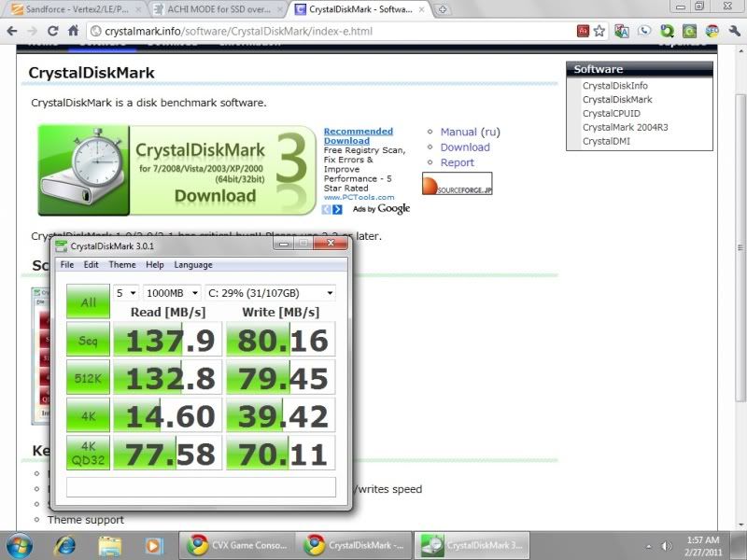Open CrystalDiskMark in Software sidebar
The width and height of the screenshot is (747, 560).
tap(617, 100)
